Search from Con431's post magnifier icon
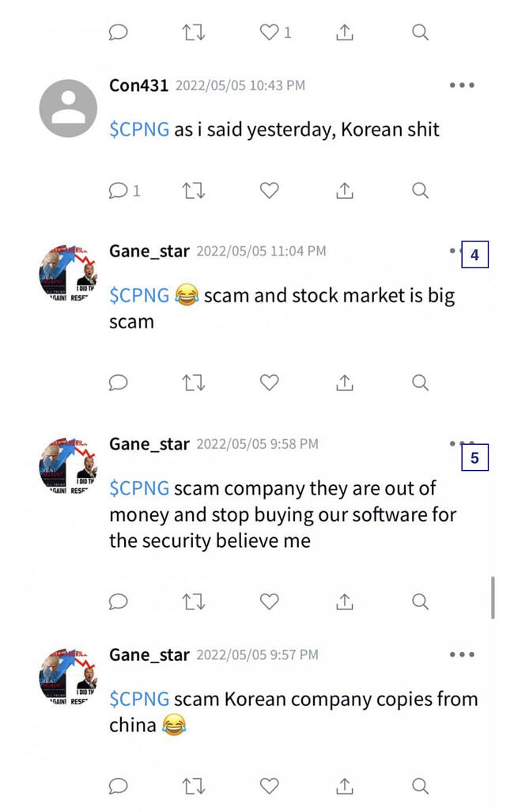 coord(421,191)
